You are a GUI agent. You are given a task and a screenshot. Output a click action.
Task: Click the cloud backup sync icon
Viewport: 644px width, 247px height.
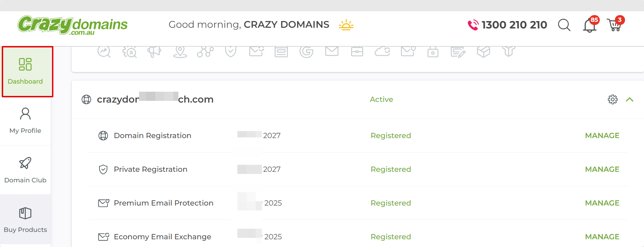(x=382, y=52)
